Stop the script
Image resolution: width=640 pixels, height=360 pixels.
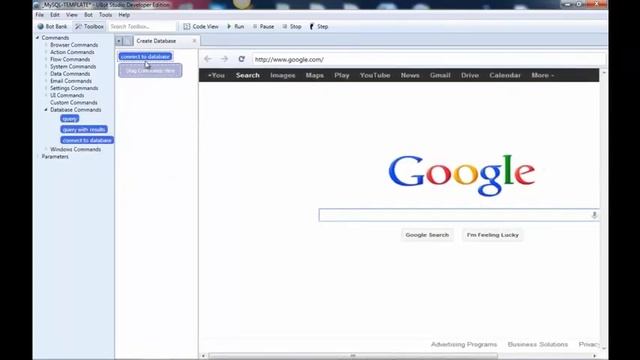(x=292, y=27)
